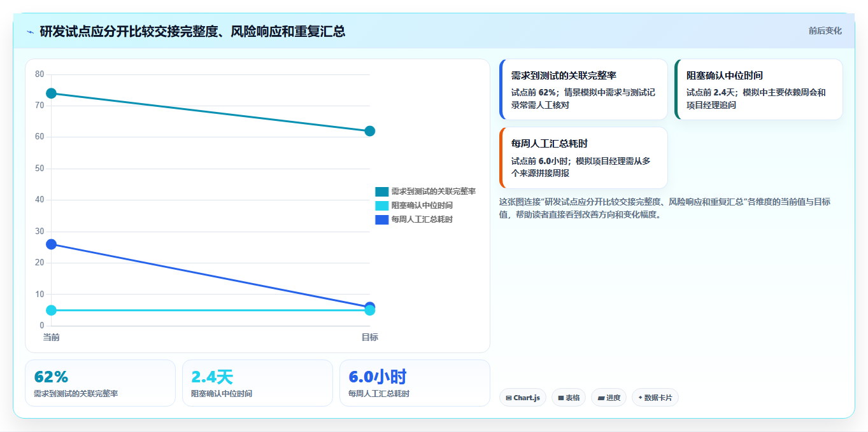868x432 pixels.
Task: Click text 试点前 6.0小时 in third card
Action: pos(540,161)
